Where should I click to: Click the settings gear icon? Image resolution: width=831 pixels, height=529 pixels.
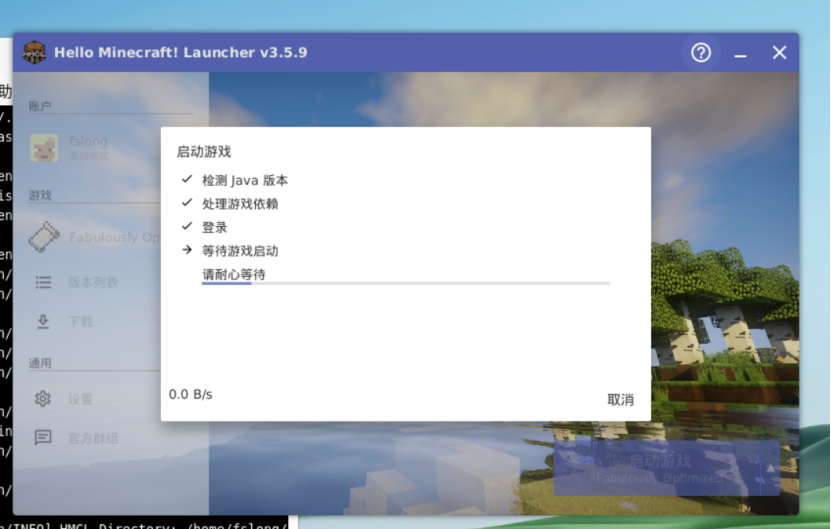[x=43, y=399]
